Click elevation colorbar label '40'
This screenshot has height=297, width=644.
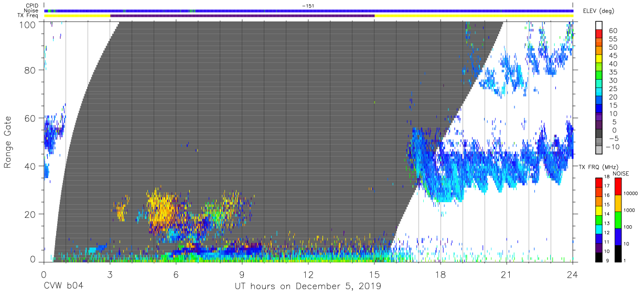pyautogui.click(x=612, y=64)
